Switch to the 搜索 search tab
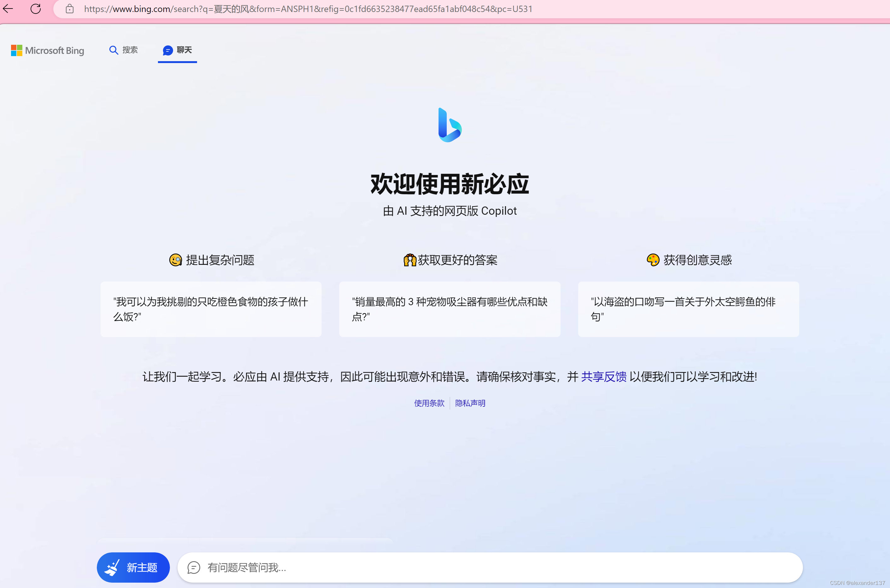890x588 pixels. pos(123,50)
